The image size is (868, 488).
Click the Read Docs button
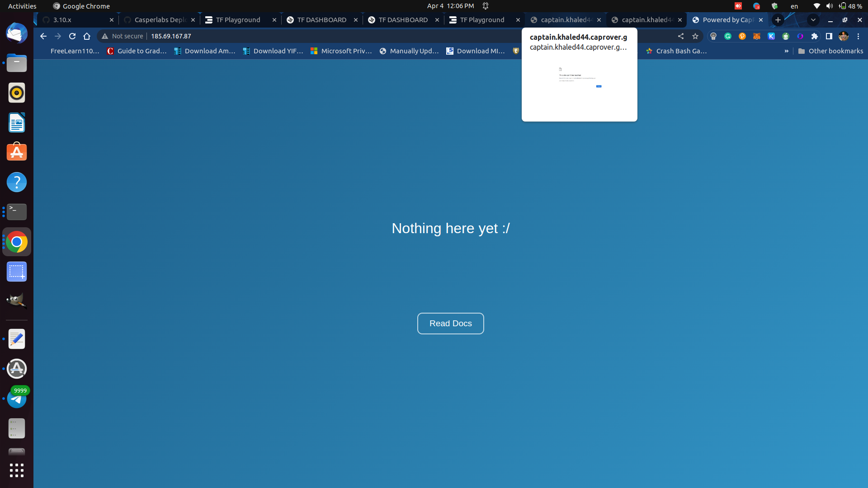coord(450,323)
